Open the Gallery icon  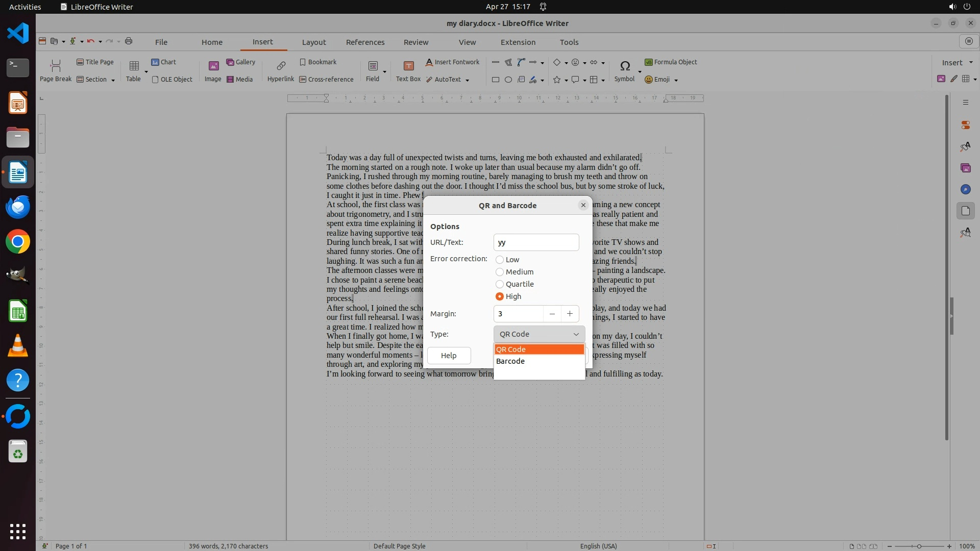point(230,62)
